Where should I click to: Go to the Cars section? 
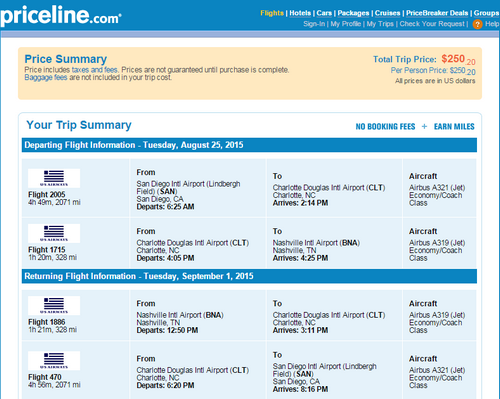tap(324, 13)
